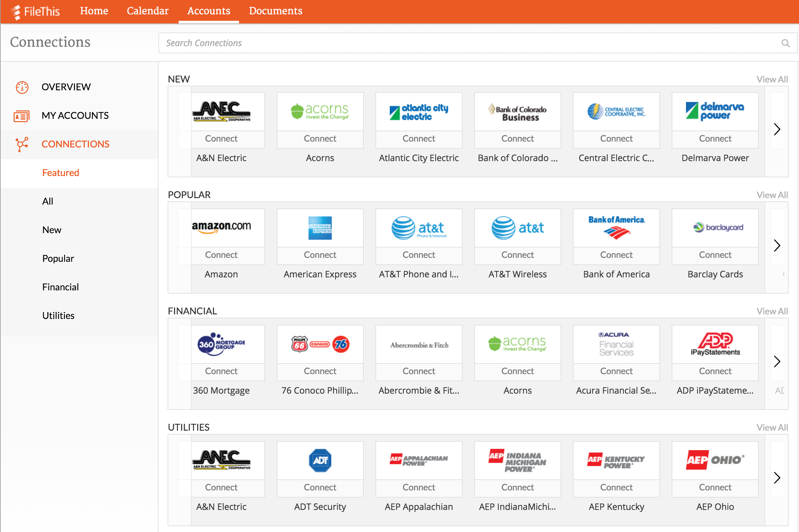Select Utilities in the sidebar filter
The image size is (799, 532).
58,316
